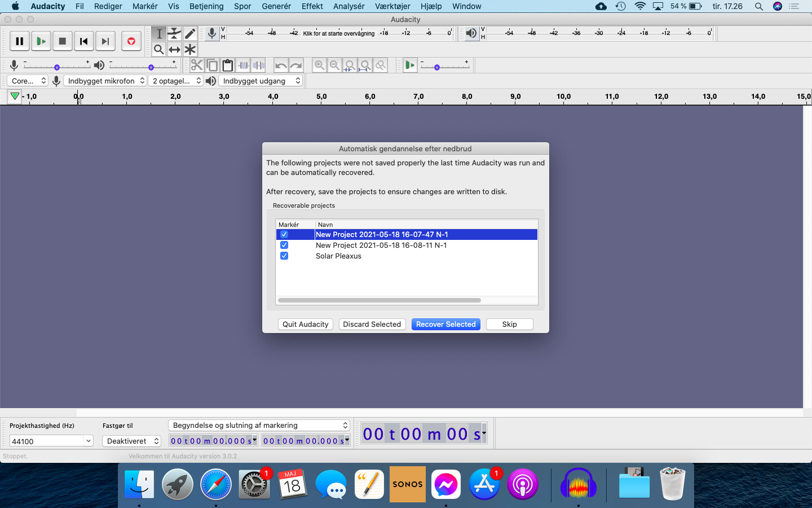Open Safari from the Dock
The image size is (812, 508).
pos(216,484)
